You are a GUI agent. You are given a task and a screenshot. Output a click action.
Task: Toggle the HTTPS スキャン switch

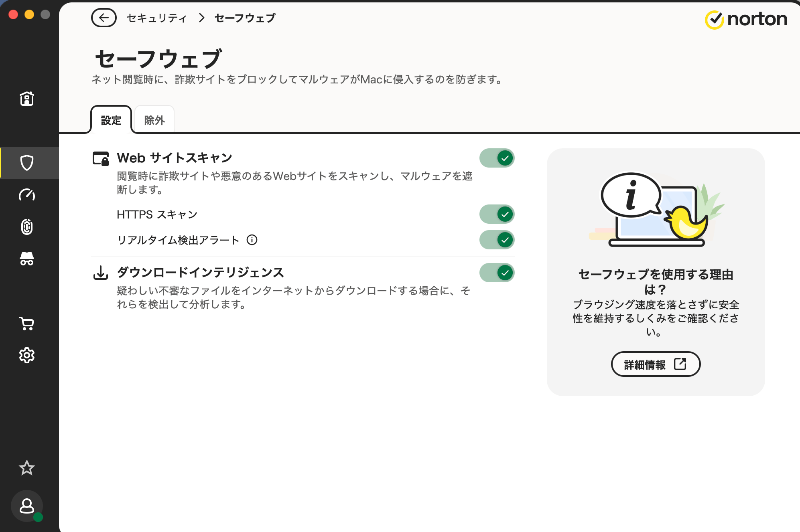pyautogui.click(x=497, y=214)
